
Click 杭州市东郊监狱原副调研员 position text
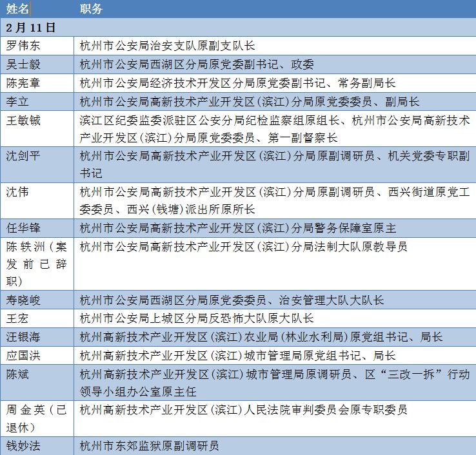[149, 445]
